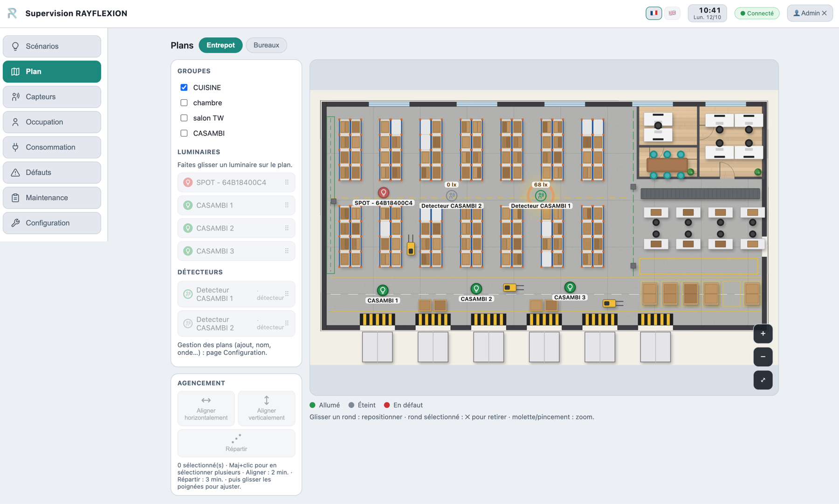Screen dimensions: 839x504
Task: Click the drag handle of SPOT - 64B18400C4 item
Action: [287, 183]
